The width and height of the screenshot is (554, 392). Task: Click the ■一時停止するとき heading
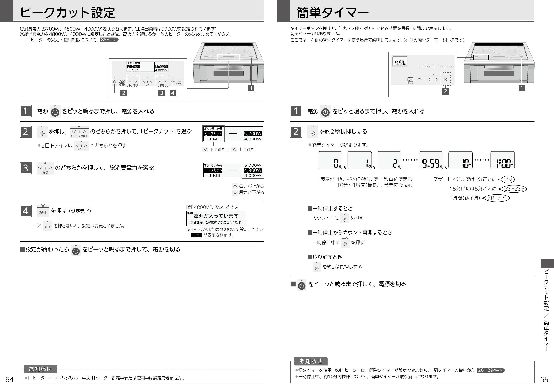[330, 208]
